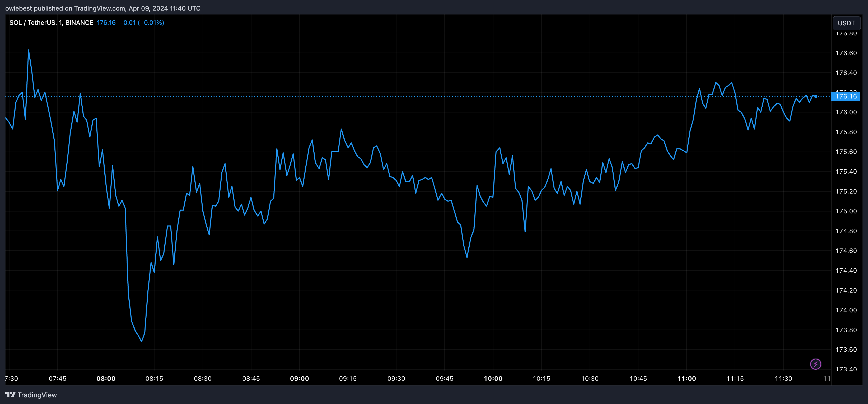The height and width of the screenshot is (404, 868).
Task: Click the 174.20 price axis label
Action: (846, 290)
